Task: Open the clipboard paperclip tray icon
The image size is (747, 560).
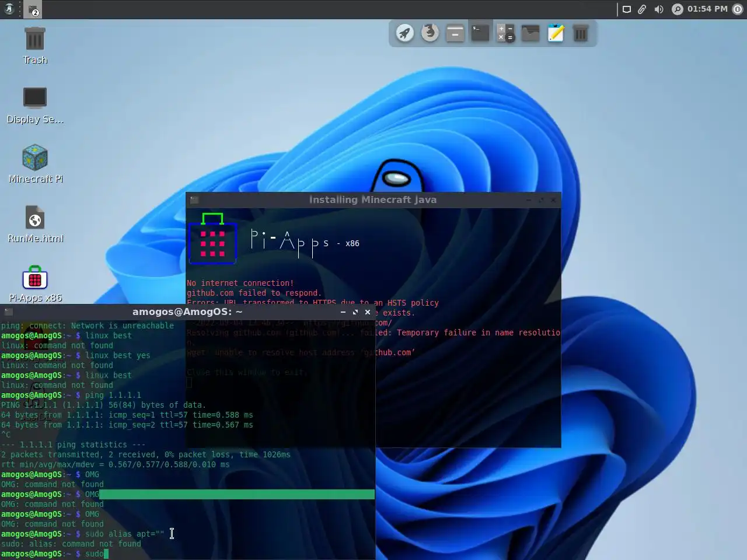Action: click(x=642, y=9)
